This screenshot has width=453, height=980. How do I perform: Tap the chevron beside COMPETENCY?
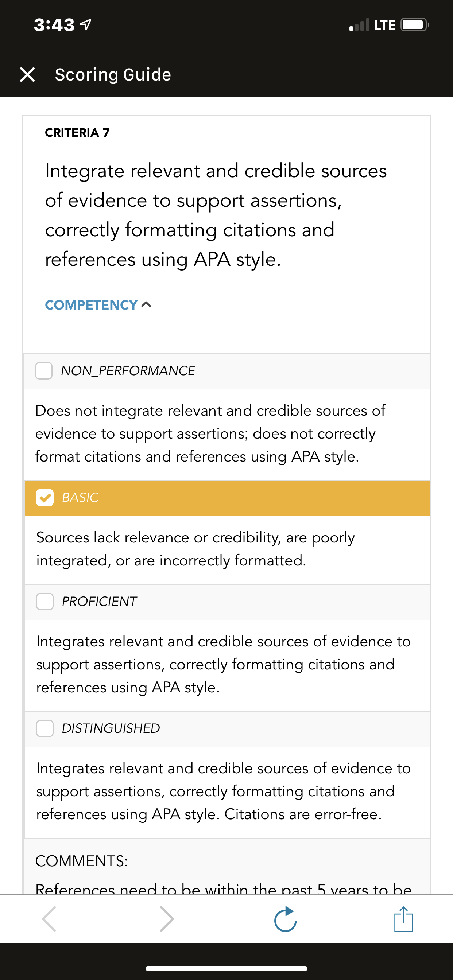pyautogui.click(x=146, y=304)
